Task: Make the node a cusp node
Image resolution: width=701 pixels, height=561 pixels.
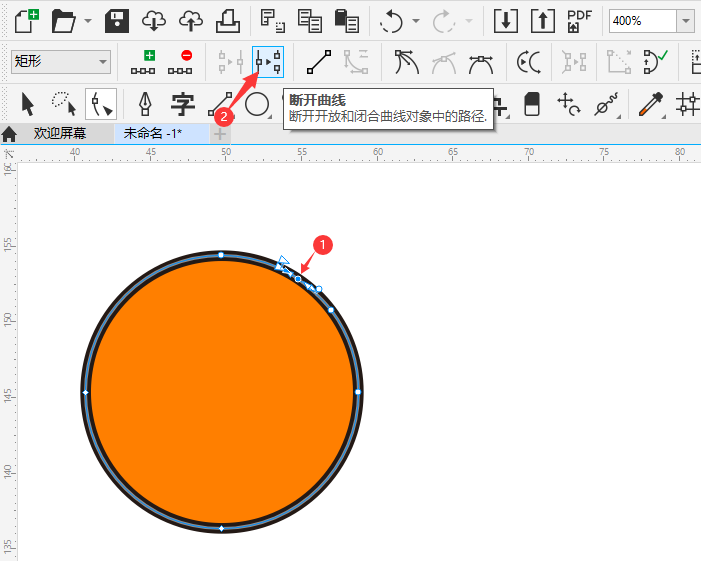Action: (x=405, y=63)
